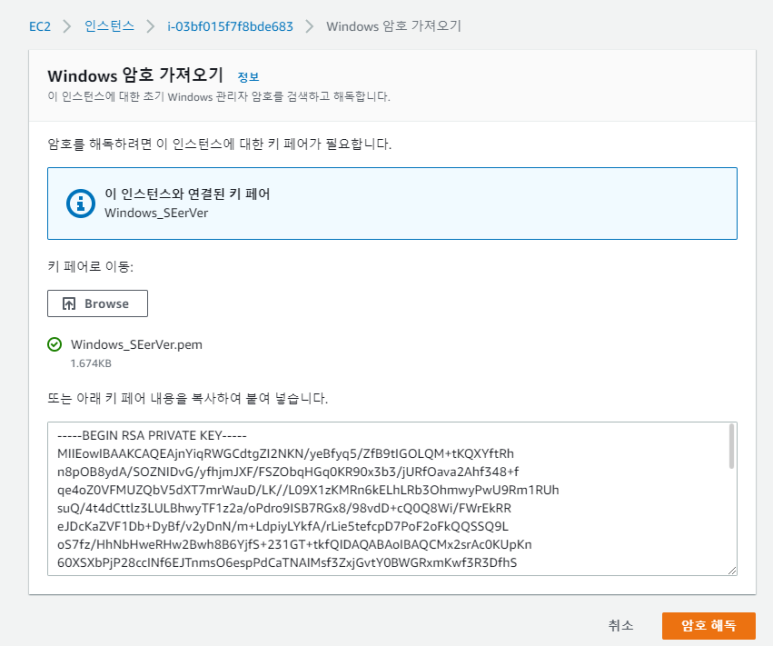Viewport: 773px width, 646px height.
Task: Click the 키 페어로 이동 label
Action: (x=91, y=267)
